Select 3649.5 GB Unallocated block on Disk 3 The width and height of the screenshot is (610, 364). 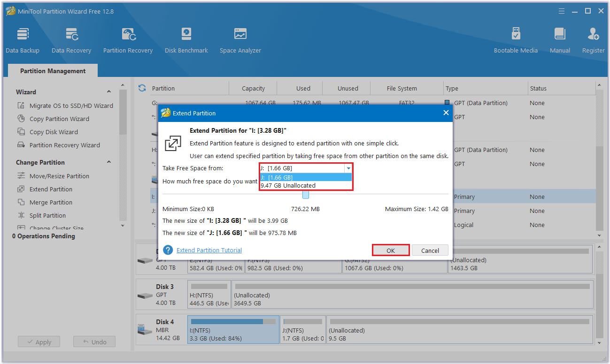[412, 295]
